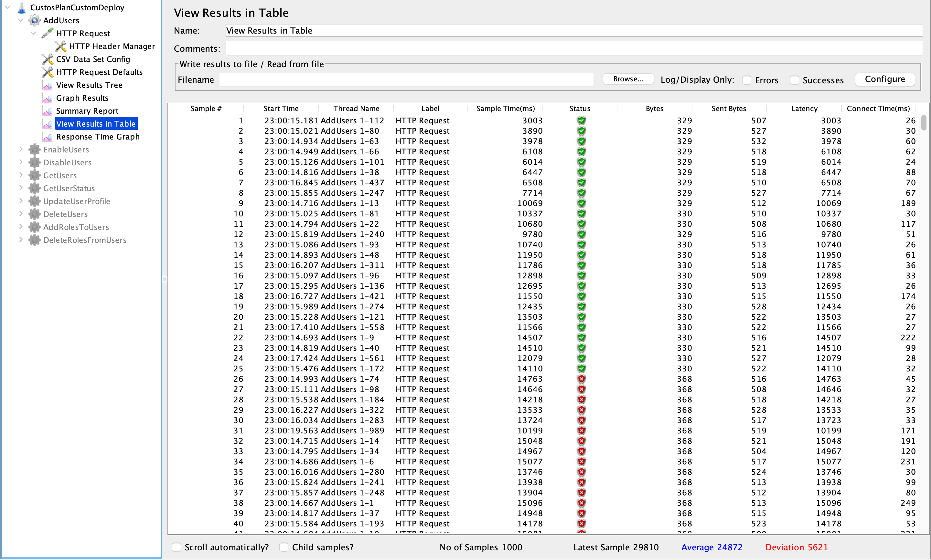Image resolution: width=931 pixels, height=560 pixels.
Task: Click the CSV Data Set Config icon
Action: pyautogui.click(x=47, y=59)
